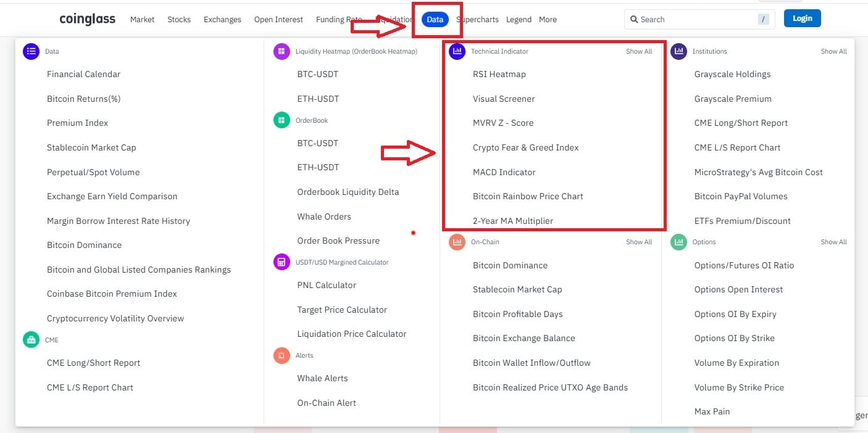Click the coinglass logo
Image resolution: width=868 pixels, height=433 pixels.
(87, 19)
